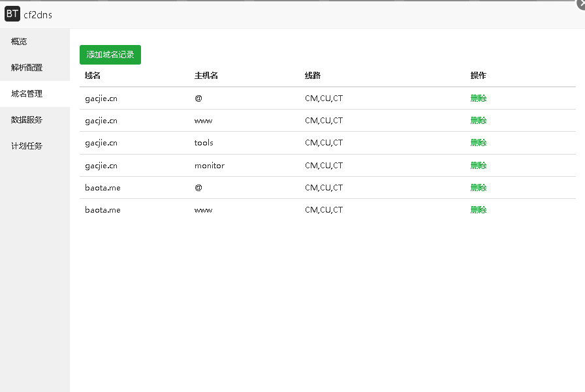585x392 pixels.
Task: Delete the baota.me www record
Action: [479, 210]
